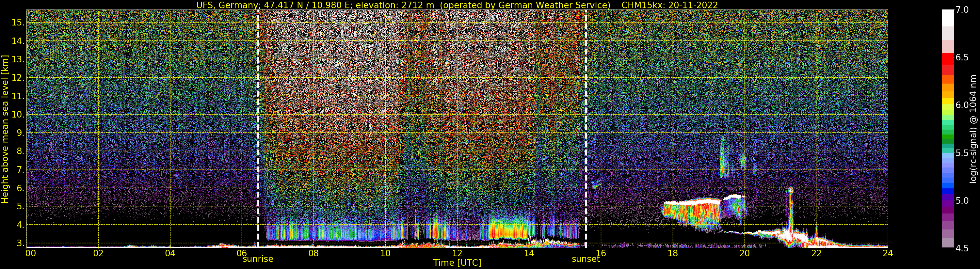Screen dimensions: 980x269
Task: Select the '6.' height axis tick label
Action: [20, 188]
